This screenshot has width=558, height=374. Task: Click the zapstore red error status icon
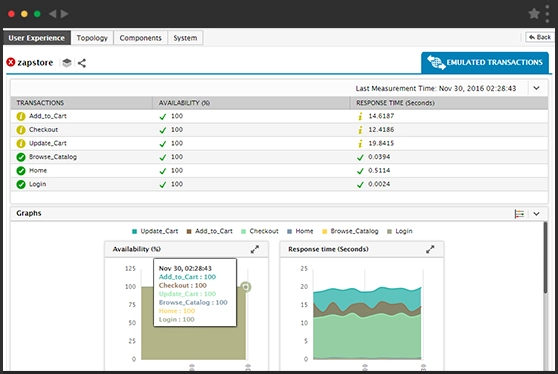click(11, 62)
